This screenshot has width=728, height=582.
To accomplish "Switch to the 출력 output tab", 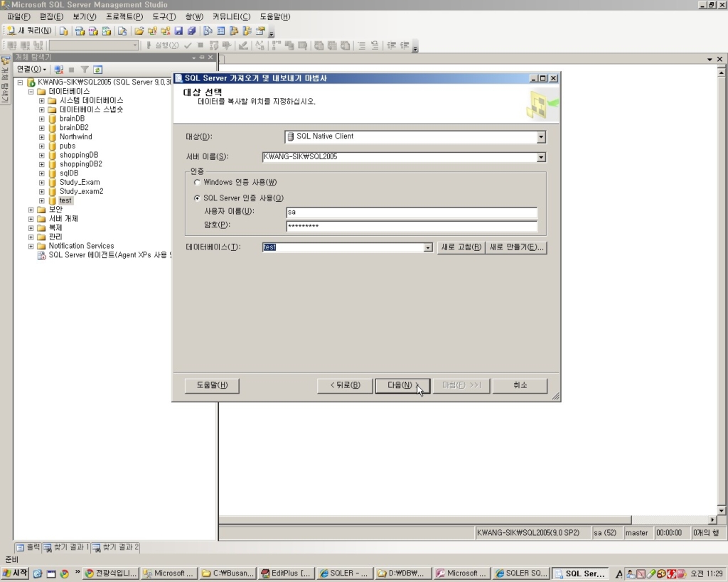I will click(28, 548).
